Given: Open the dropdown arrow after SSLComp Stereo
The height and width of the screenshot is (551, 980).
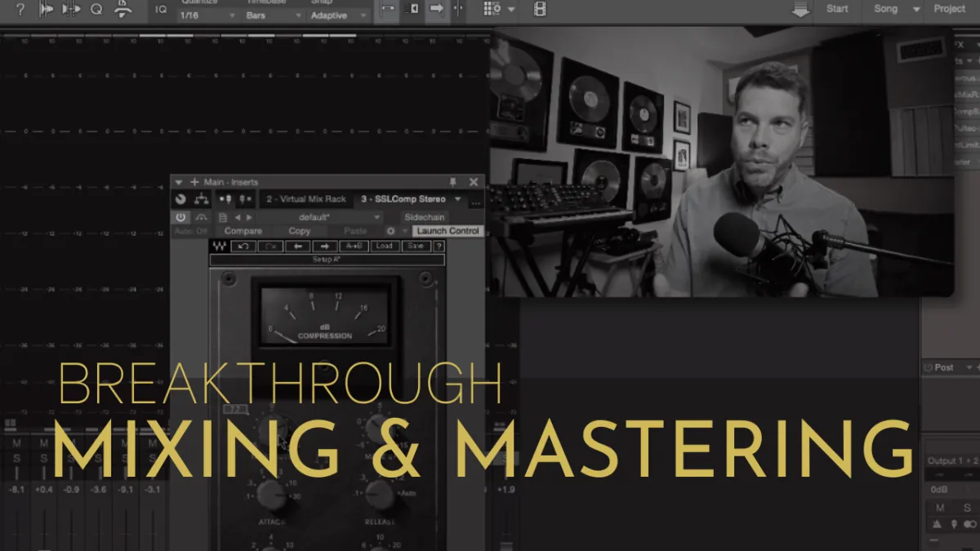Looking at the screenshot, I should [x=458, y=199].
